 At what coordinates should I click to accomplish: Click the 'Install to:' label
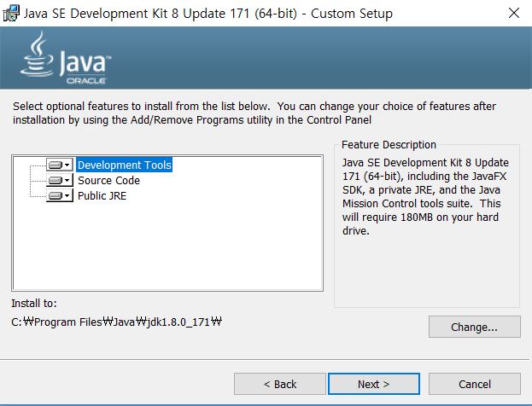pyautogui.click(x=34, y=303)
